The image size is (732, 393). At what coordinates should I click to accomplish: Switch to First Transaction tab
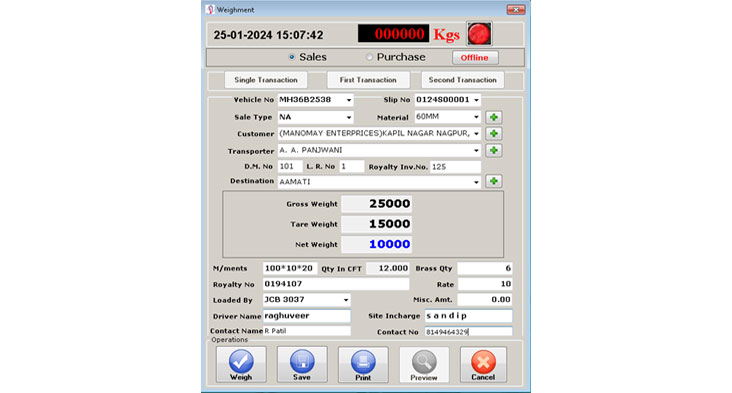pyautogui.click(x=368, y=80)
